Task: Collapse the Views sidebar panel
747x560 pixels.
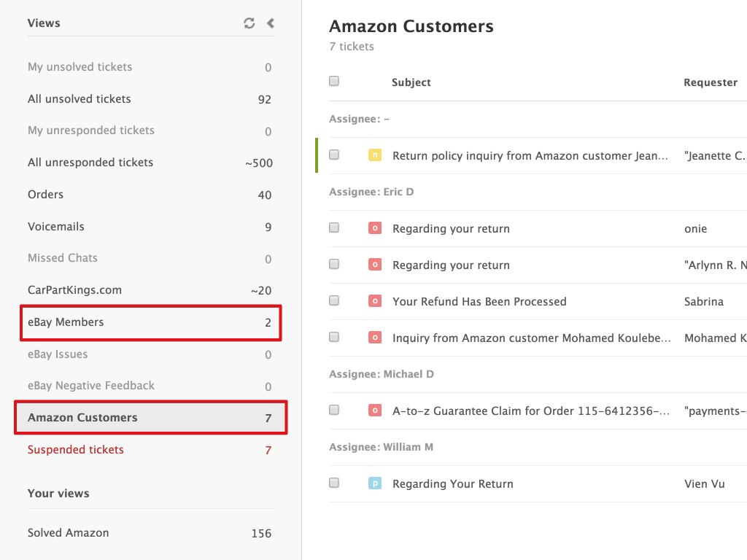Action: [x=271, y=23]
